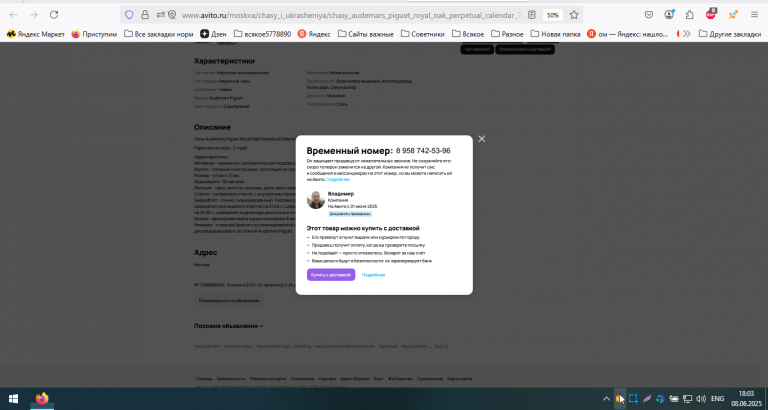This screenshot has height=410, width=768.
Task: Open footer link 'Приложение'
Action: (430, 379)
